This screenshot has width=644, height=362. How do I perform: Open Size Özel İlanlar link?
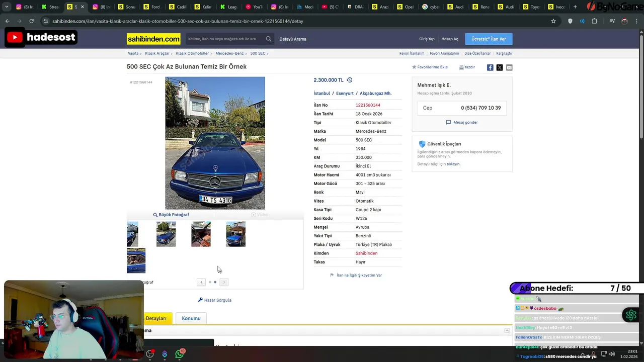(477, 53)
